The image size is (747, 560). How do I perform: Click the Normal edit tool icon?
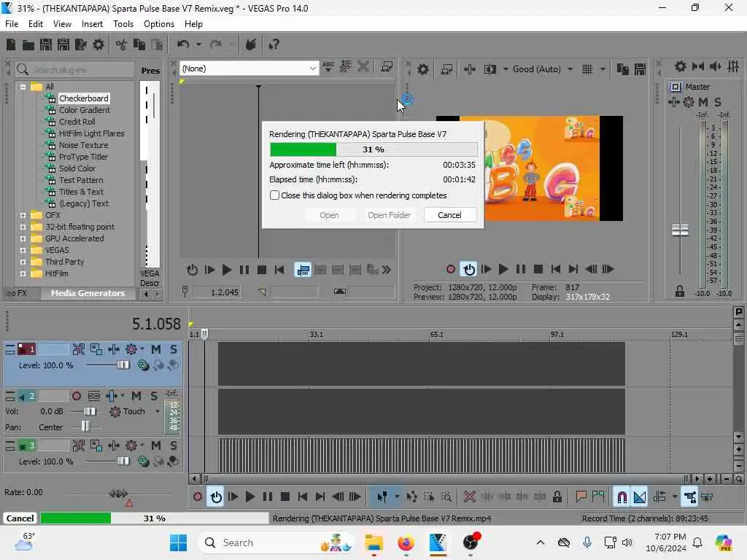pos(382,497)
